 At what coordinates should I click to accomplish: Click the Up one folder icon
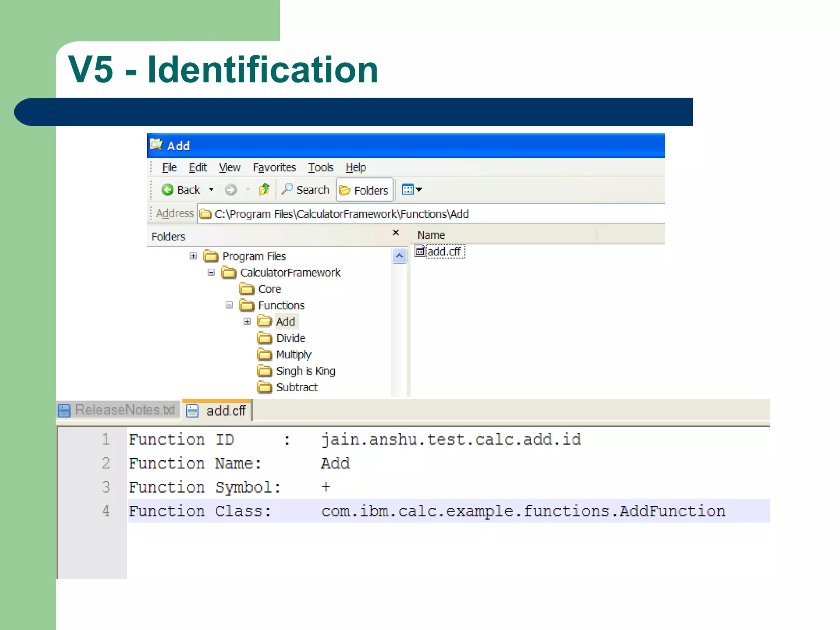click(264, 189)
